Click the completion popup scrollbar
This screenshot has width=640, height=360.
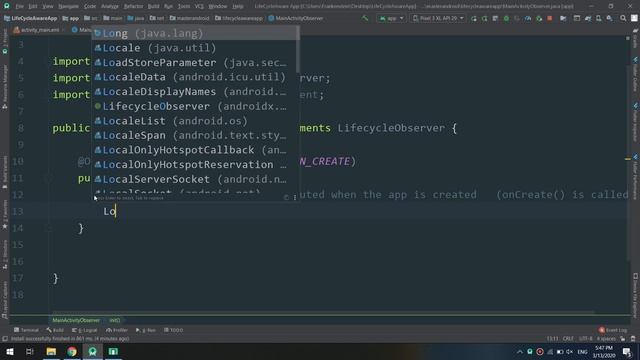click(298, 50)
